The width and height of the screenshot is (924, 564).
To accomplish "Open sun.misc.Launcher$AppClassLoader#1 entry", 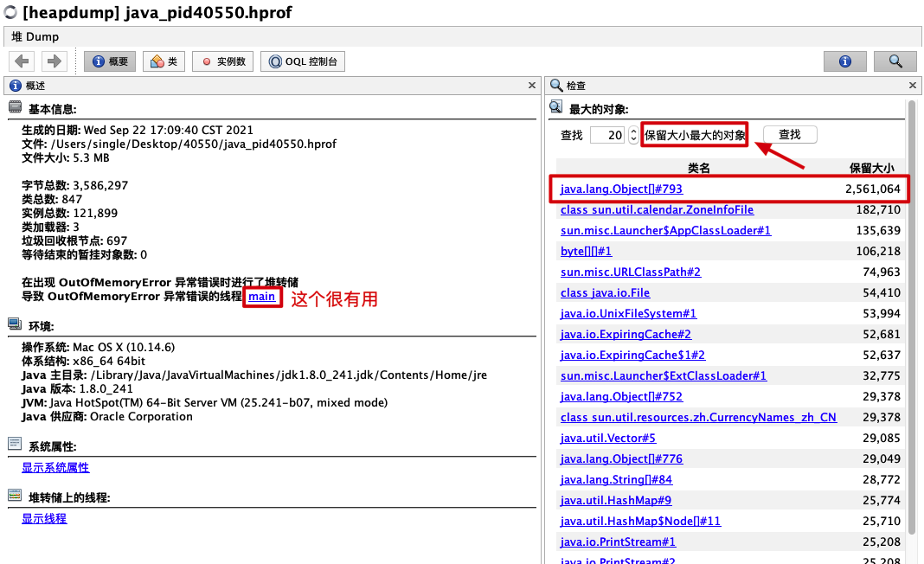I will point(665,230).
